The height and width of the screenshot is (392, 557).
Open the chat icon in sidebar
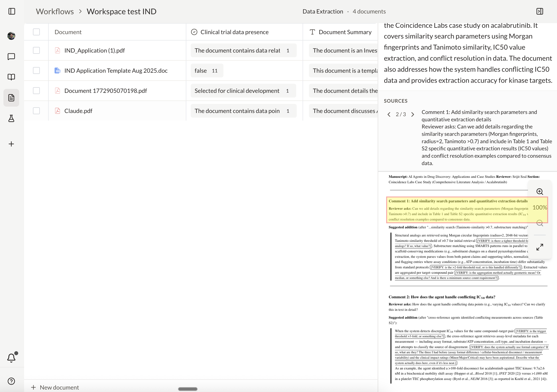11,56
